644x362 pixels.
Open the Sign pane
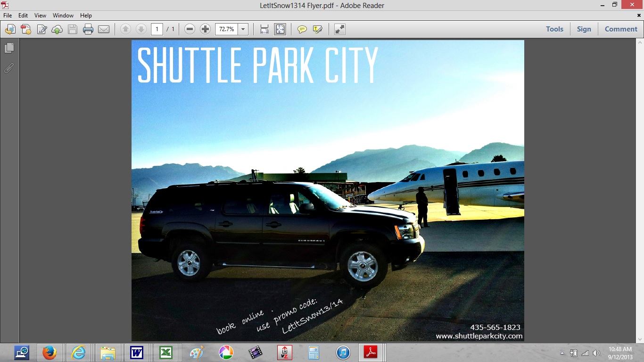[x=584, y=29]
